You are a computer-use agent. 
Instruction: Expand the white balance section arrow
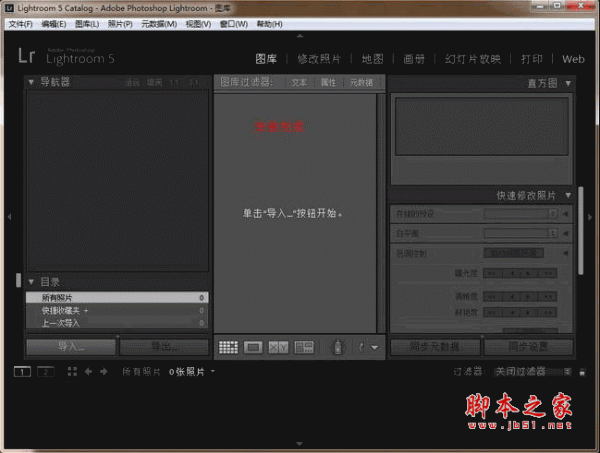pos(566,233)
